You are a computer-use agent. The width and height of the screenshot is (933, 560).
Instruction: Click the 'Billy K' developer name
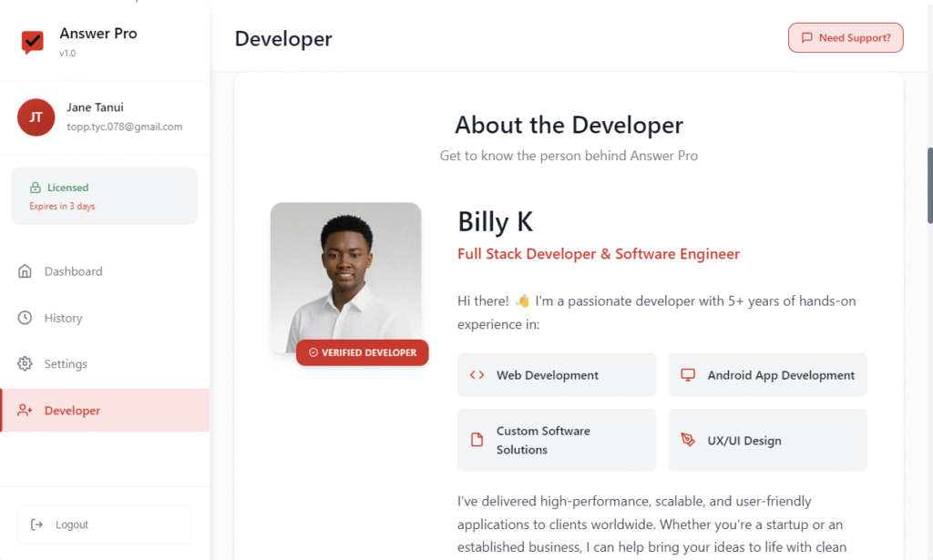pyautogui.click(x=495, y=222)
